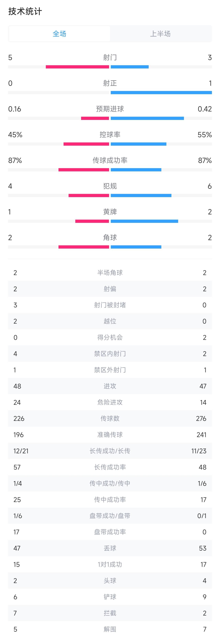The width and height of the screenshot is (220, 644).
Task: Click the pink 射门 bar
Action: (x=77, y=67)
